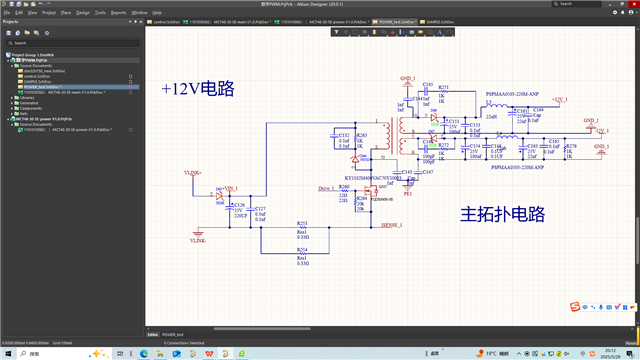Open the Projects panel settings gear

pyautogui.click(x=47, y=33)
